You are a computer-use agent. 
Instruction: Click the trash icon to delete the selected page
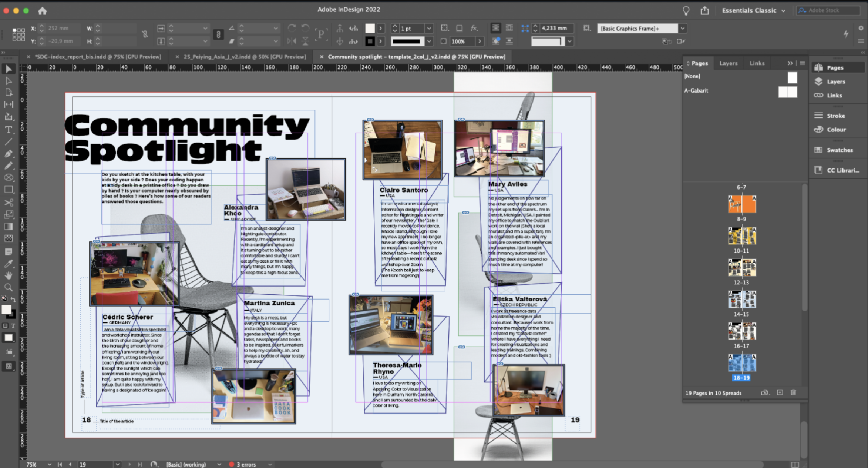793,392
